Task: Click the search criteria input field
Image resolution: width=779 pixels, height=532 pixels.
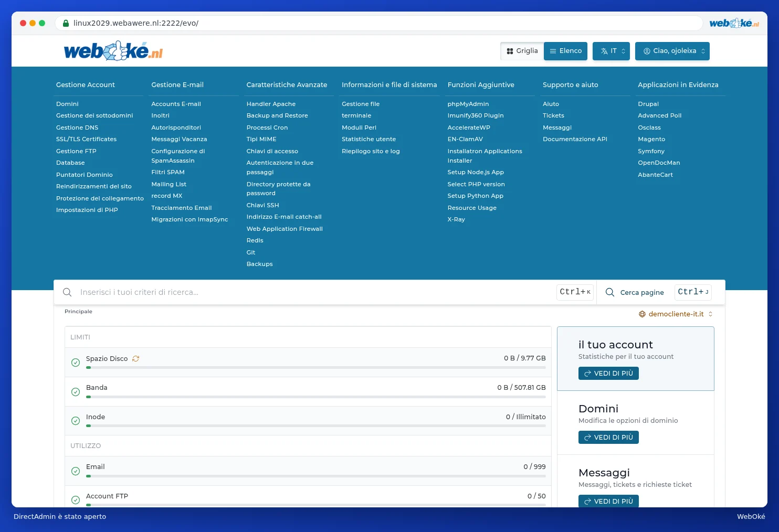Action: pos(315,292)
